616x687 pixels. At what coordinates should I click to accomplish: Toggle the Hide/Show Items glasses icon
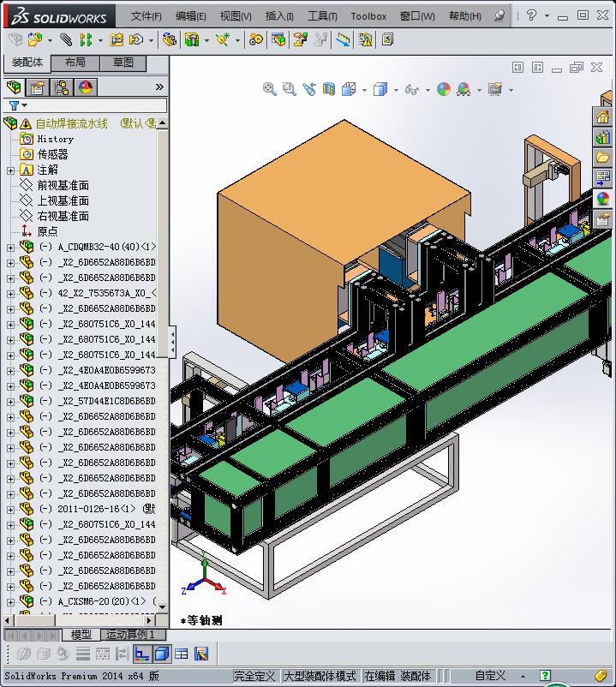tap(412, 89)
